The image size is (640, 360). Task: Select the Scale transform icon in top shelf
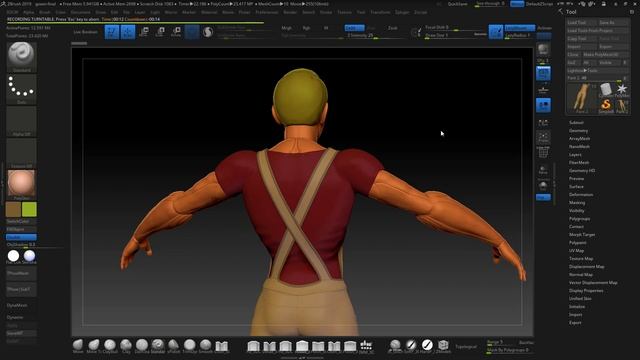(x=160, y=32)
